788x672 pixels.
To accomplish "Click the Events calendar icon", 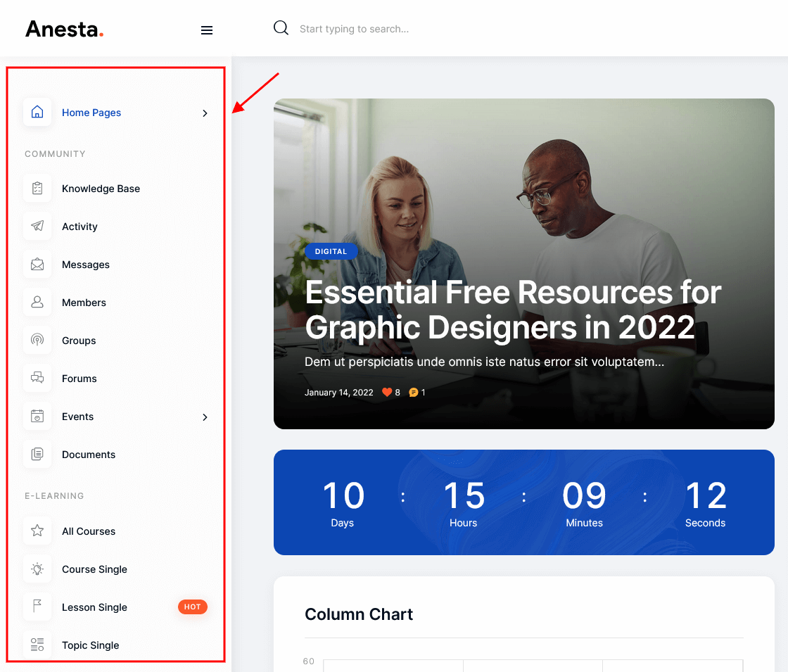I will click(x=37, y=416).
